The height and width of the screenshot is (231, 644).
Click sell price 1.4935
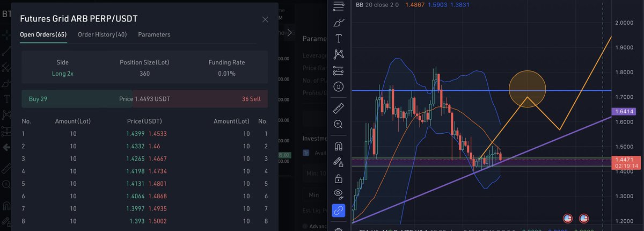point(157,208)
